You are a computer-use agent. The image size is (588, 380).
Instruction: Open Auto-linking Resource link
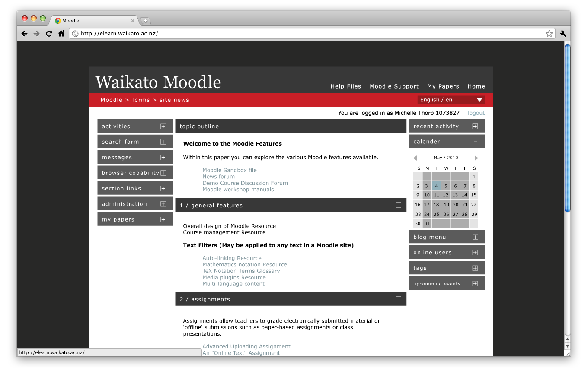[232, 258]
